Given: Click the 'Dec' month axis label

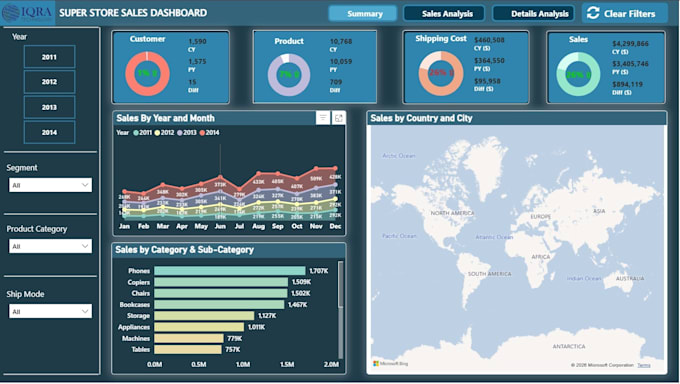Looking at the screenshot, I should 335,226.
